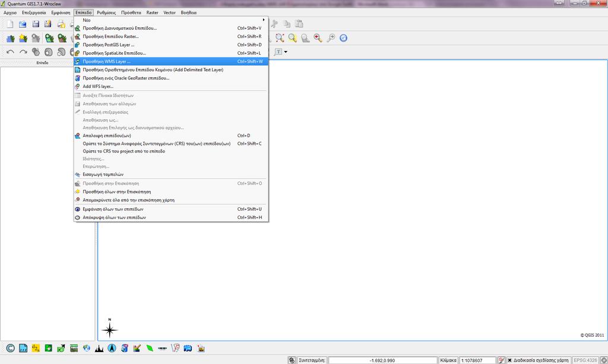Click the Redo arrow icon
The width and height of the screenshot is (608, 364).
coord(23,52)
